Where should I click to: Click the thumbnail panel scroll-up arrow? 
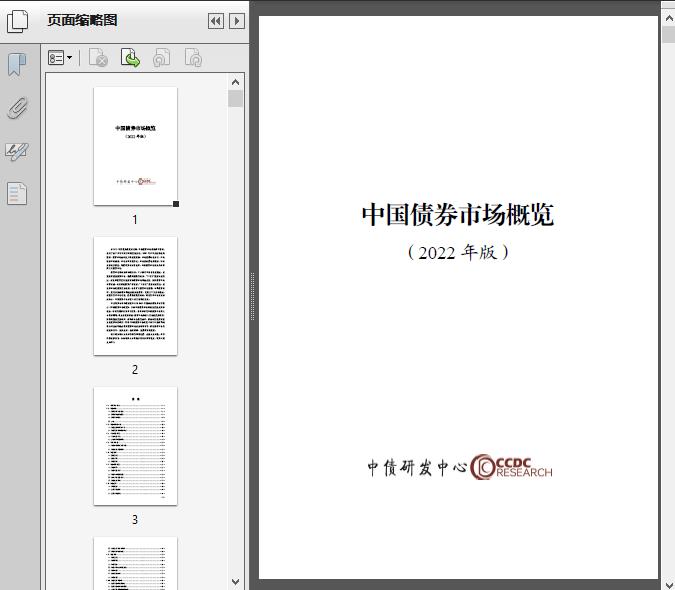click(x=235, y=82)
